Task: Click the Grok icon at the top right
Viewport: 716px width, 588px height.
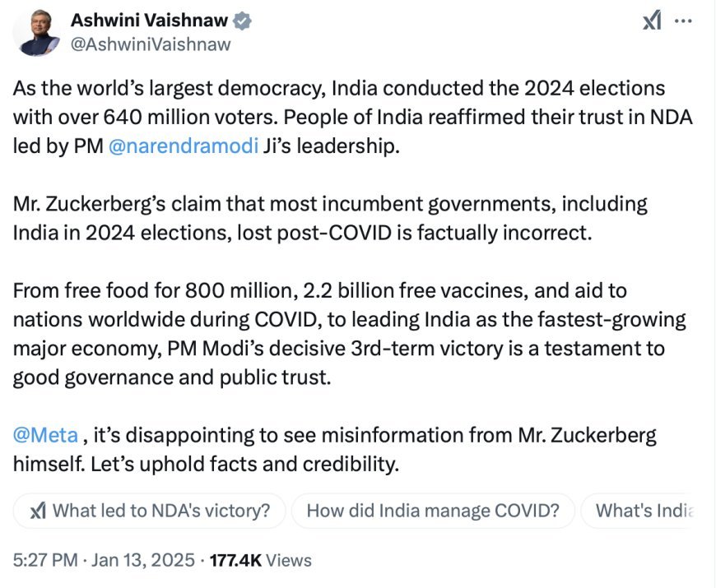Action: (652, 21)
